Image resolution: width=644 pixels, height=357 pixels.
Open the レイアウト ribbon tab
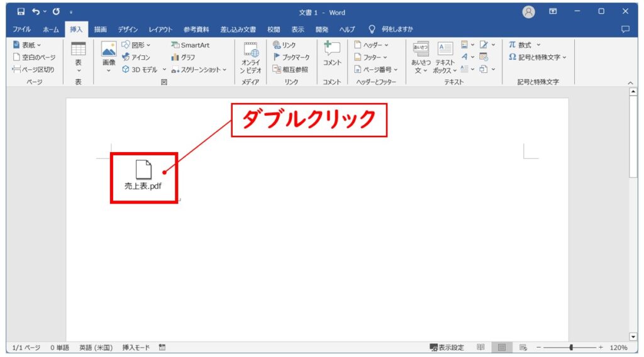(160, 30)
